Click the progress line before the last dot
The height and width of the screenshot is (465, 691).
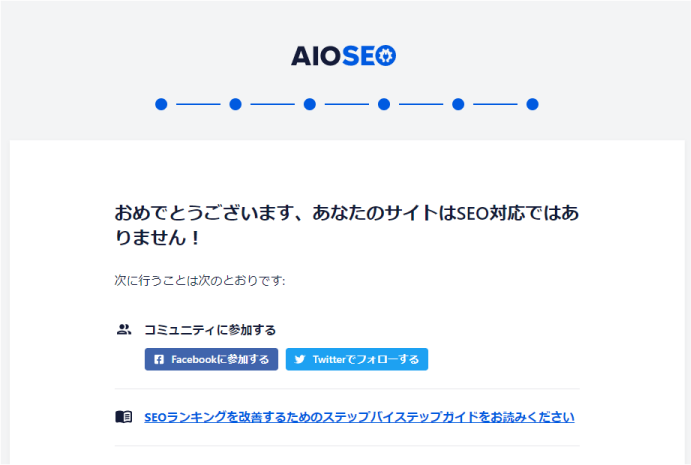495,104
